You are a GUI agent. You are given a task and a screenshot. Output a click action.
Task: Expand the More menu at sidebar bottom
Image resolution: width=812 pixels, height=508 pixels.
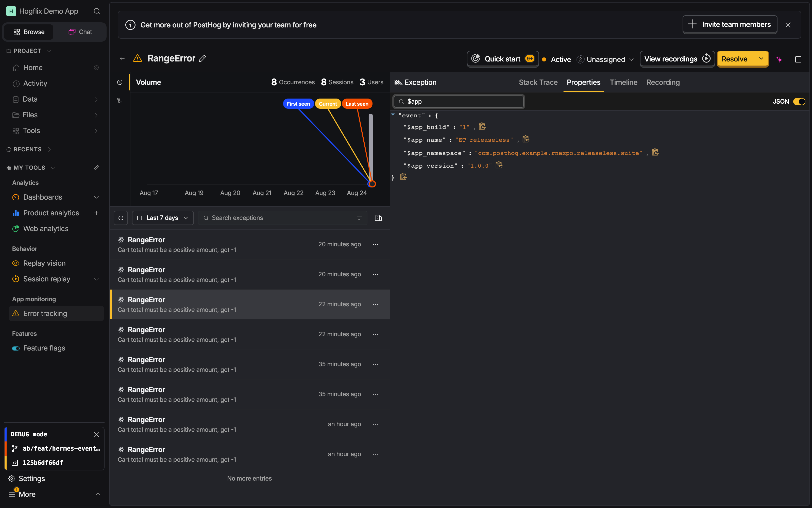click(x=55, y=494)
